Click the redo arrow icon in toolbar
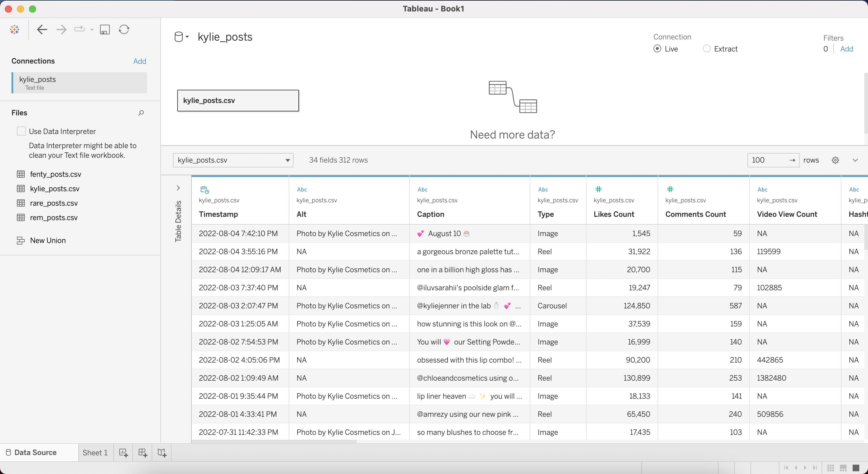The image size is (868, 474). point(80,30)
